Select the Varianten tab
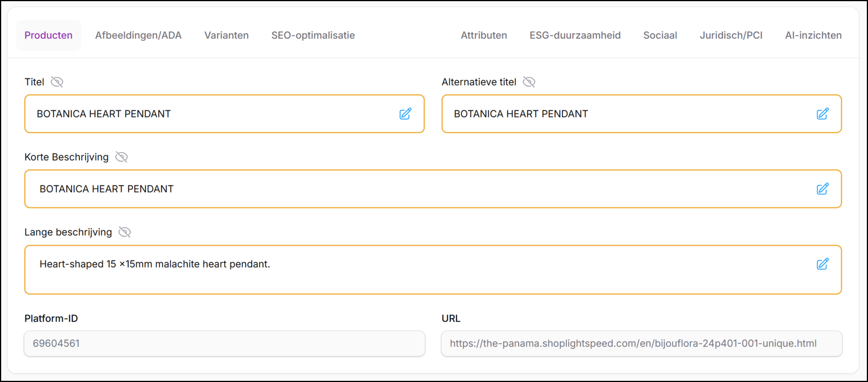The height and width of the screenshot is (382, 868). [x=226, y=35]
